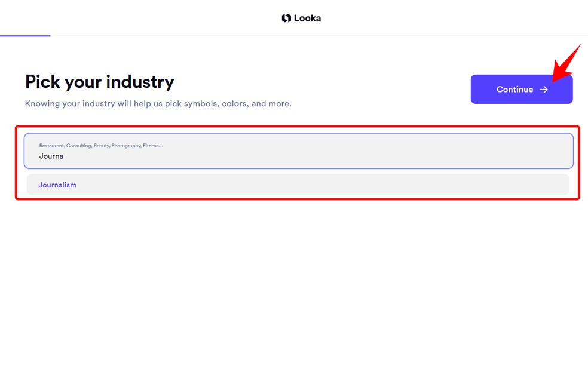Click the word "Continue" on the button
The width and height of the screenshot is (588, 372).
tap(514, 90)
